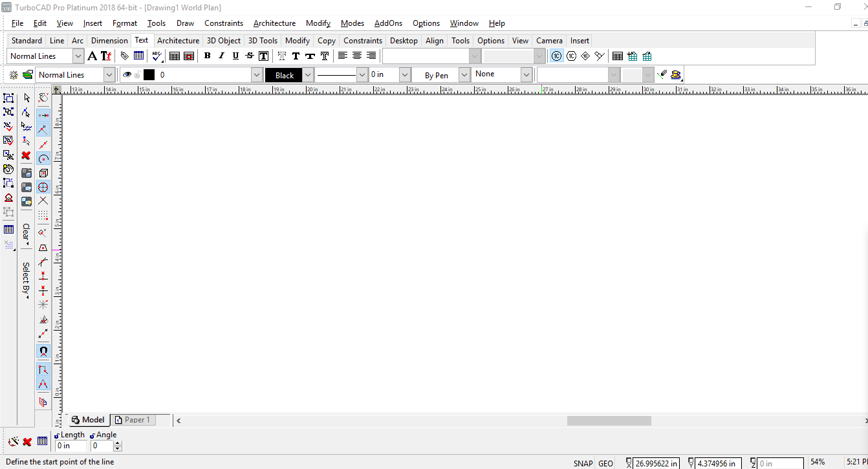Viewport: 868px width, 469px height.
Task: Toggle strikethrough text formatting
Action: 250,56
